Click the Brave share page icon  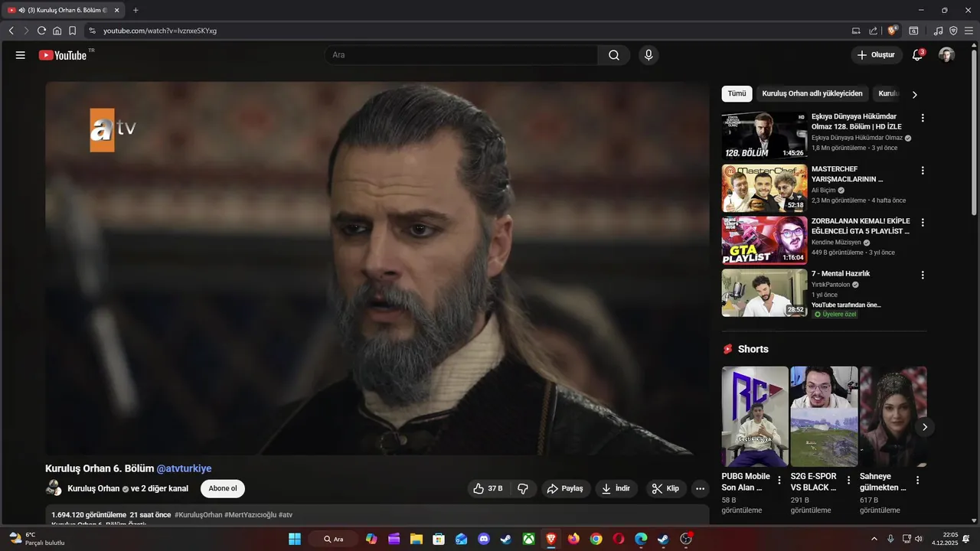tap(874, 31)
